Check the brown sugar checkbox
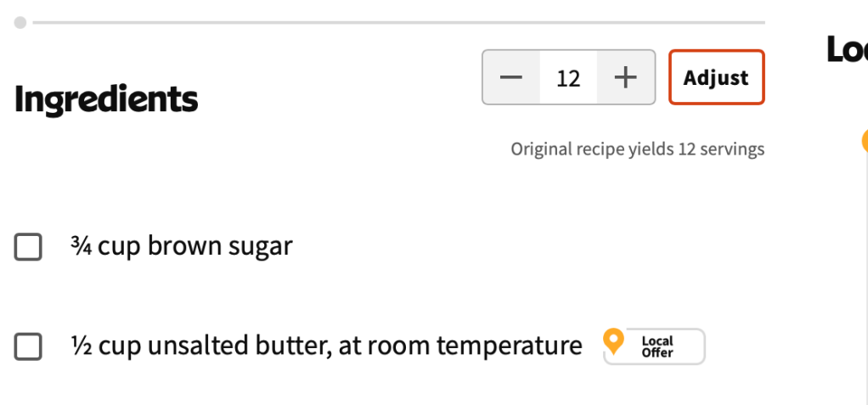The image size is (868, 405). [x=28, y=248]
